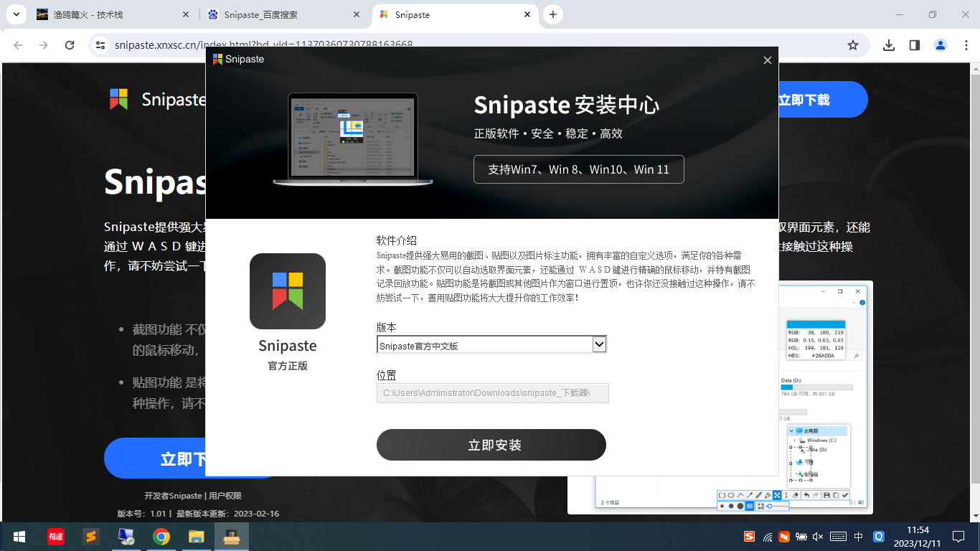Open the Windows Start menu
Viewport: 980px width, 551px height.
(x=19, y=537)
